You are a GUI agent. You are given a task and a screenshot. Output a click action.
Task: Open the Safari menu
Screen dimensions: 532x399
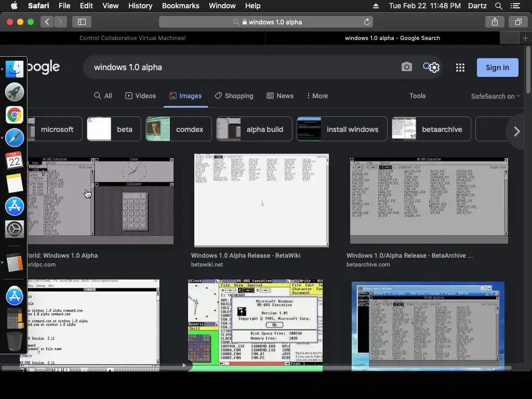[38, 6]
